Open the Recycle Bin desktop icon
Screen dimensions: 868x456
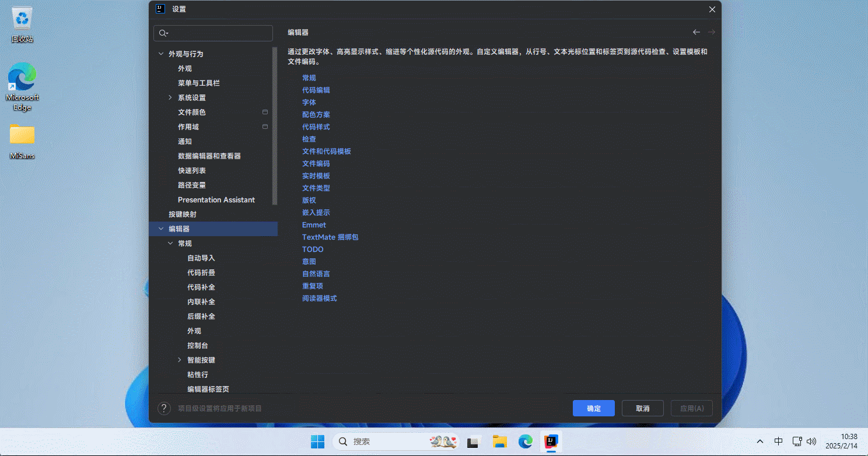point(22,24)
